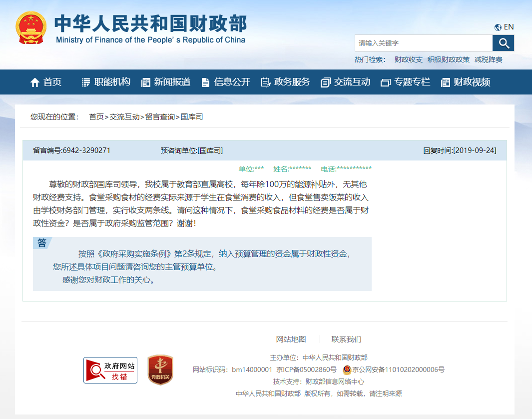The height and width of the screenshot is (419, 532).
Task: Open the 新闻报道 menu item
Action: [172, 82]
